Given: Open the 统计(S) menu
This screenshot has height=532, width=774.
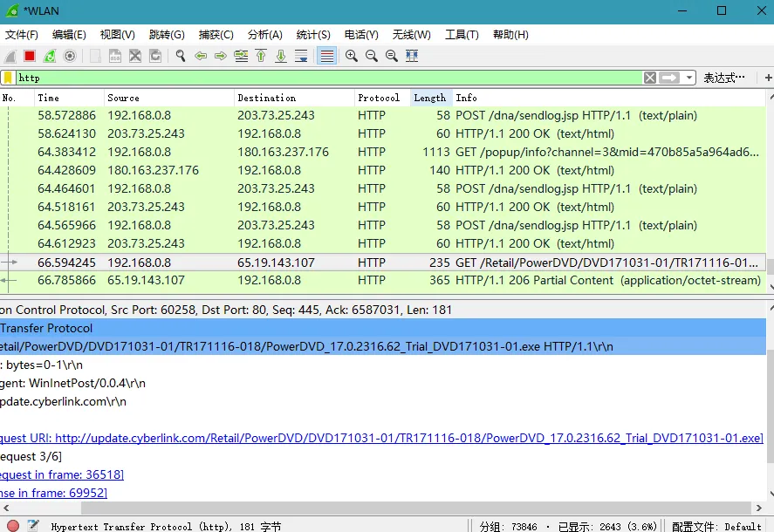Looking at the screenshot, I should (312, 34).
